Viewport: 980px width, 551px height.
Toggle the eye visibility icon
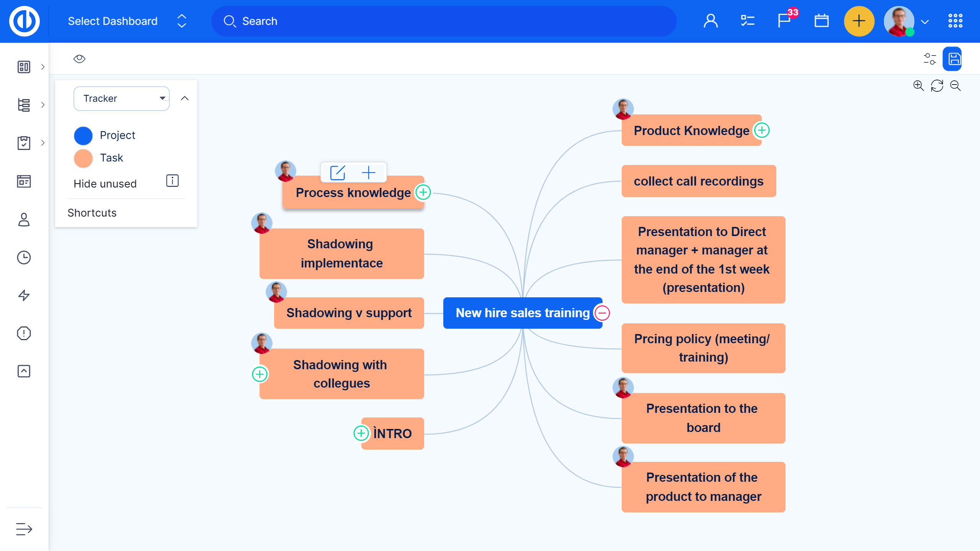pyautogui.click(x=79, y=59)
